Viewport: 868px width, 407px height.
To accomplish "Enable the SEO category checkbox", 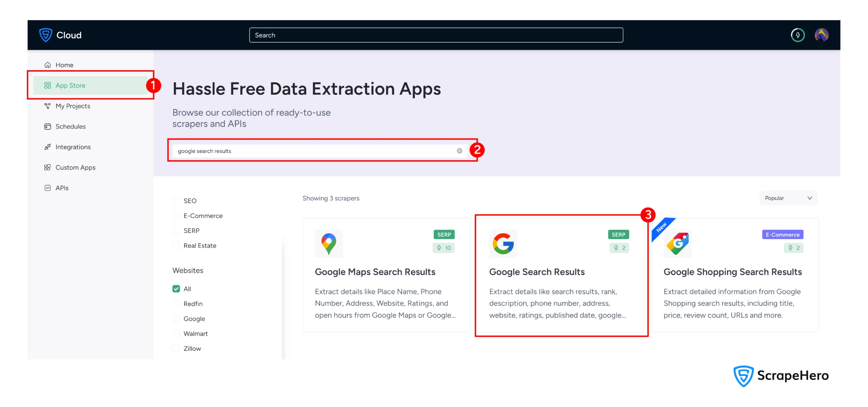I will [176, 201].
